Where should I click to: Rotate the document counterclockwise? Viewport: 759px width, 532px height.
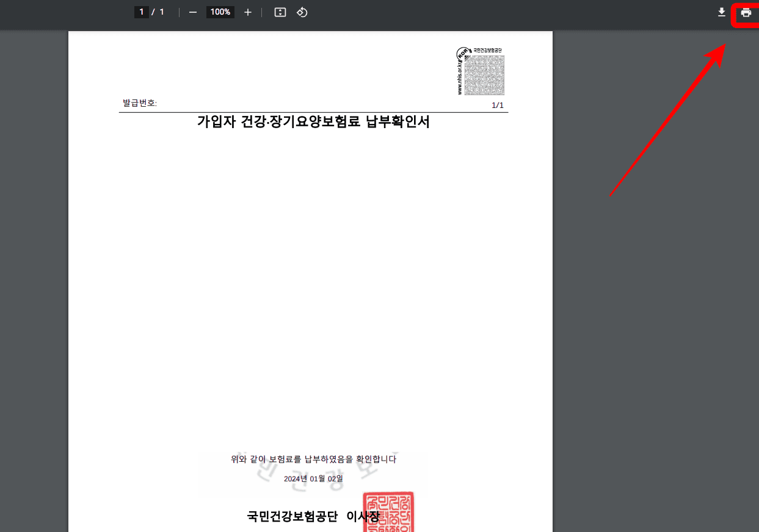click(302, 12)
